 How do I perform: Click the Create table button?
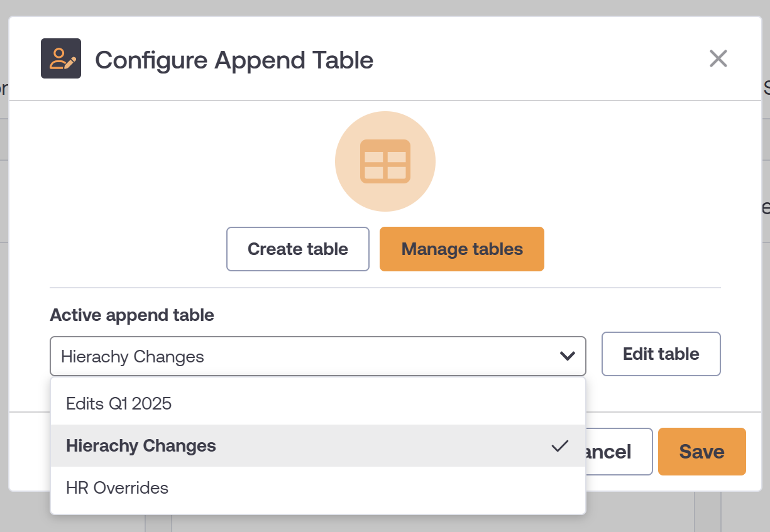[298, 249]
